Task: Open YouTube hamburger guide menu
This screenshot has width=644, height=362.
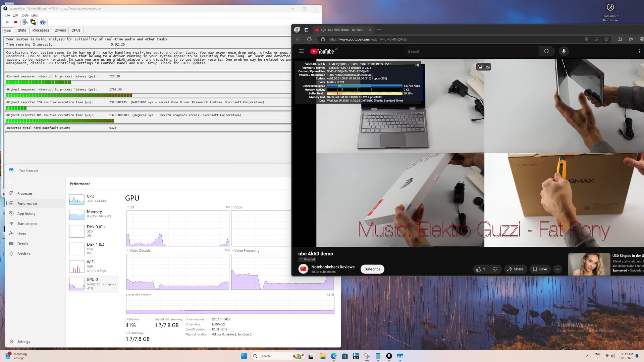Action: (x=301, y=51)
